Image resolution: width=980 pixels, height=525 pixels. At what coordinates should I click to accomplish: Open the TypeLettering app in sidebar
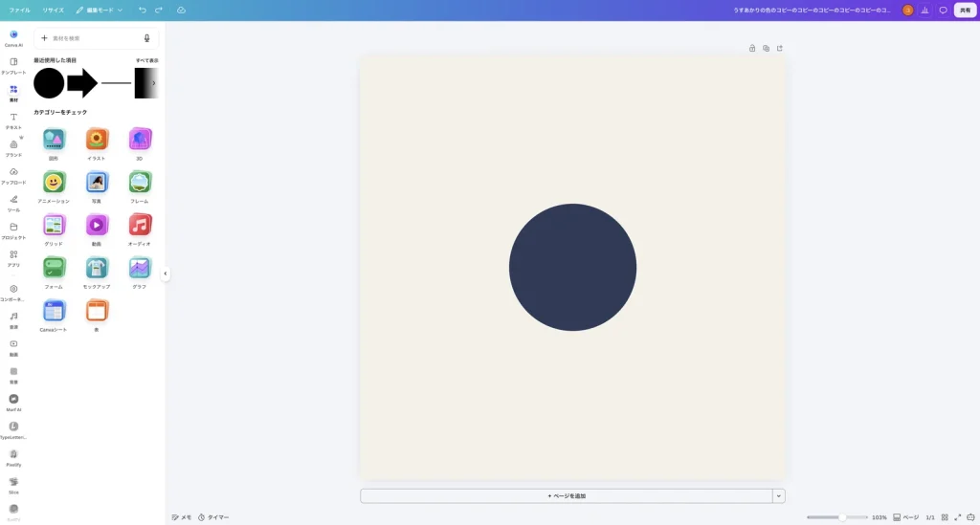point(13,429)
